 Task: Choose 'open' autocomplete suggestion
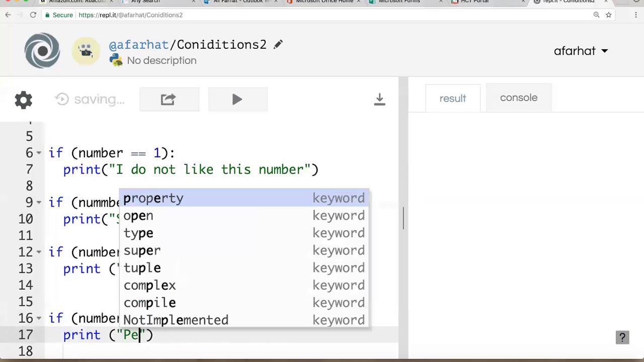coord(244,216)
